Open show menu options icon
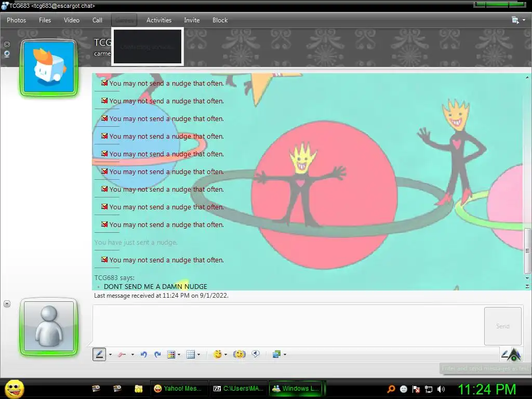Screen dimensions: 532x399 (x=515, y=20)
